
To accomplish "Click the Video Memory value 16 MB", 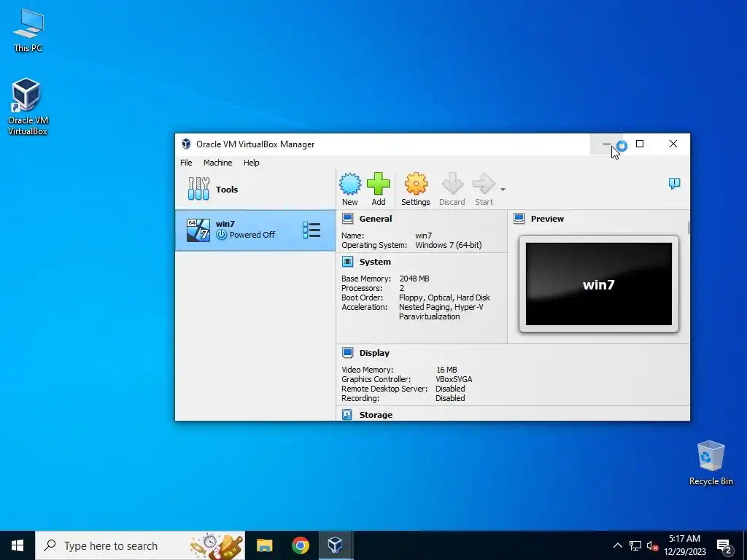I will click(x=446, y=370).
